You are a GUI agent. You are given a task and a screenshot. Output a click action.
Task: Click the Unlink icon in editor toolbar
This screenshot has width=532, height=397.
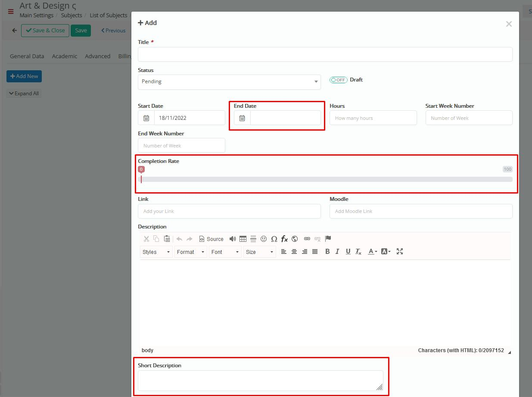point(317,239)
